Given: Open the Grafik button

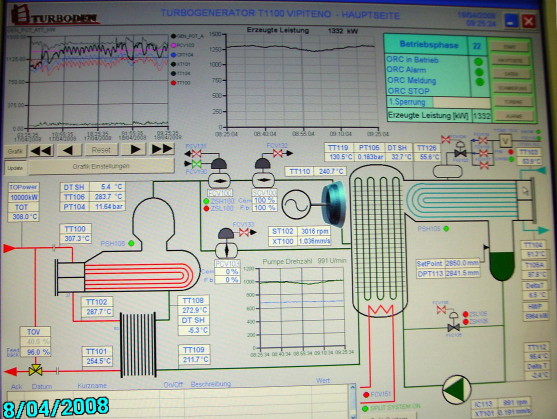Looking at the screenshot, I should pos(15,151).
